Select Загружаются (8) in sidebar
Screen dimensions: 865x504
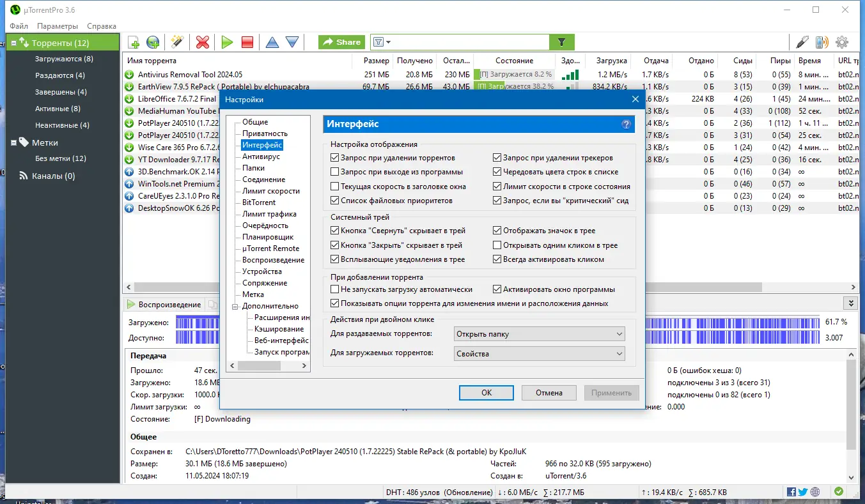[64, 59]
